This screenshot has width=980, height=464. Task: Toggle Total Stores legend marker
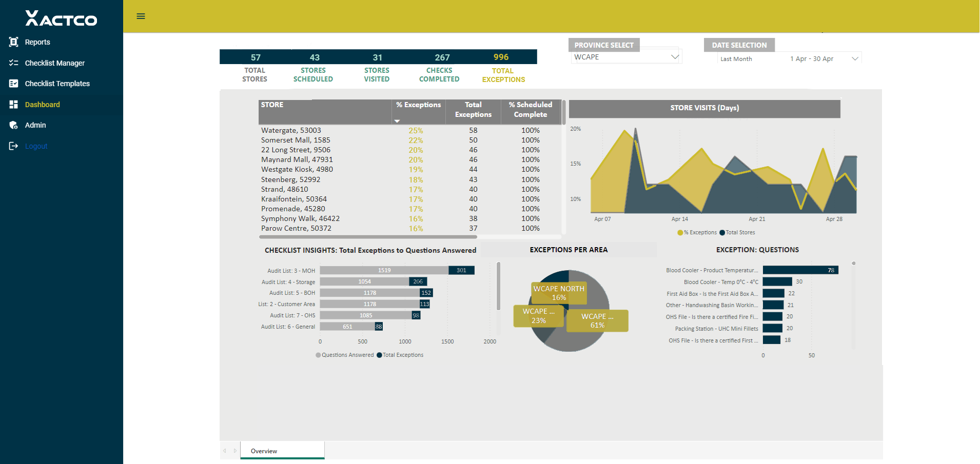722,233
